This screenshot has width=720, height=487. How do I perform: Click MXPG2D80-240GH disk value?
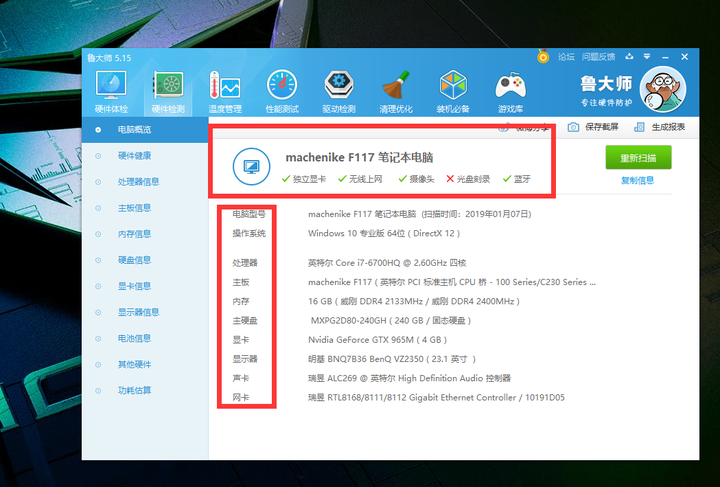pyautogui.click(x=391, y=320)
